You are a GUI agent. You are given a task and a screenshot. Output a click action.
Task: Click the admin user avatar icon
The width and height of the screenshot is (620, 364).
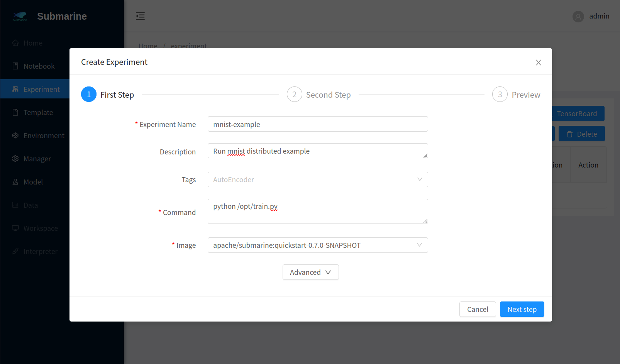click(x=578, y=16)
